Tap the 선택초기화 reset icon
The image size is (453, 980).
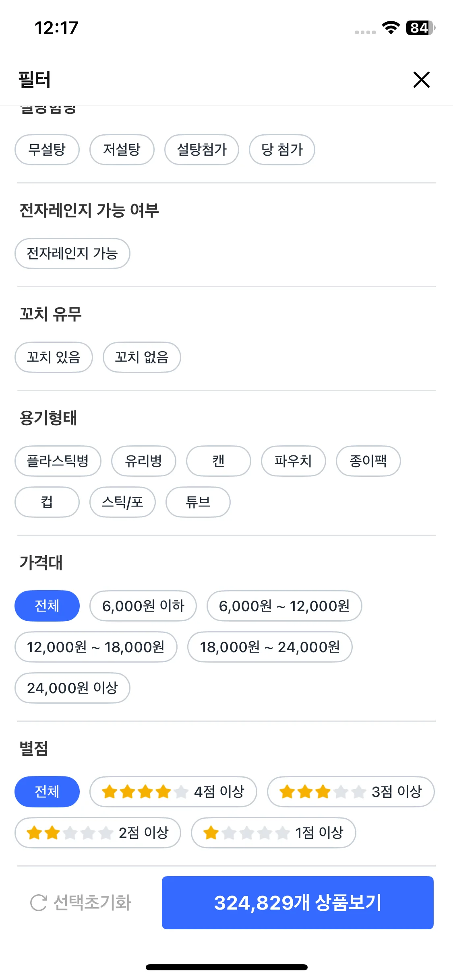39,903
